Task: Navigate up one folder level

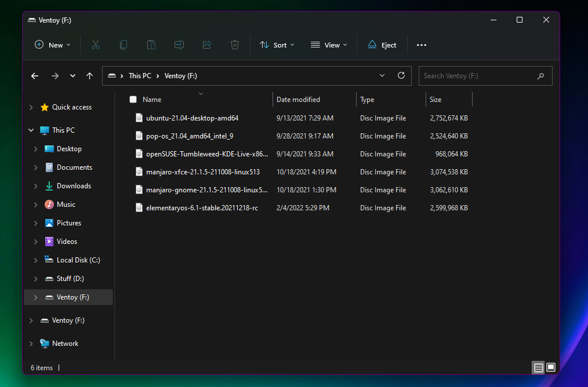Action: 90,75
